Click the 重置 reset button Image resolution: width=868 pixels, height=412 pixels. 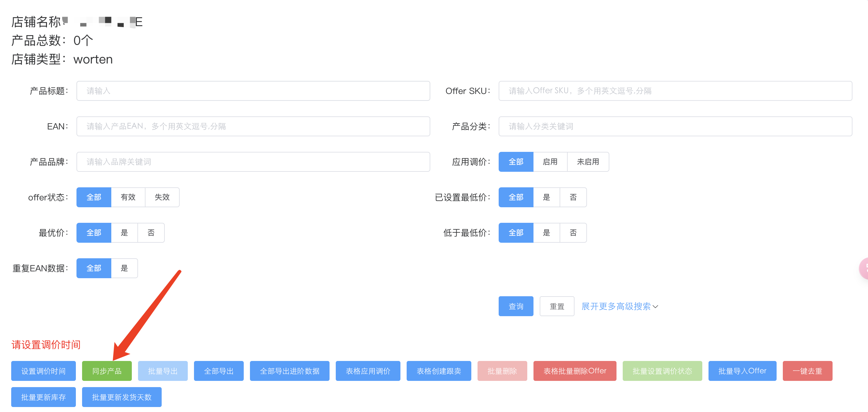coord(557,306)
